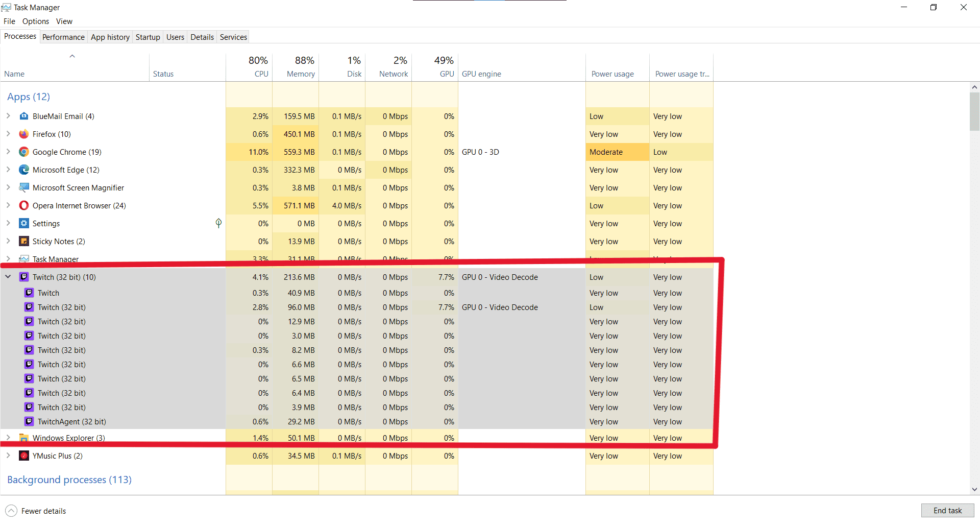Click icon of Twitch child using 96.0 MB
The width and height of the screenshot is (980, 526).
click(x=29, y=307)
